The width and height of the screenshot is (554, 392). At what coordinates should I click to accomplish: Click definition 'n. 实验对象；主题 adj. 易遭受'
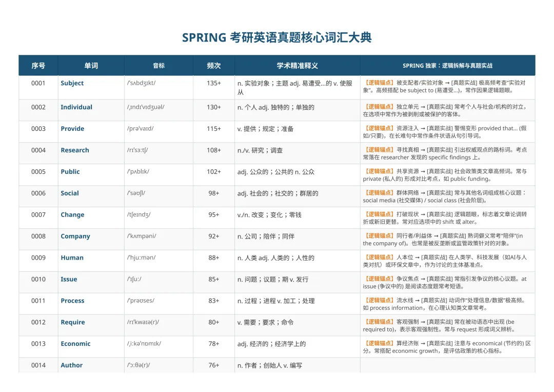tap(294, 88)
